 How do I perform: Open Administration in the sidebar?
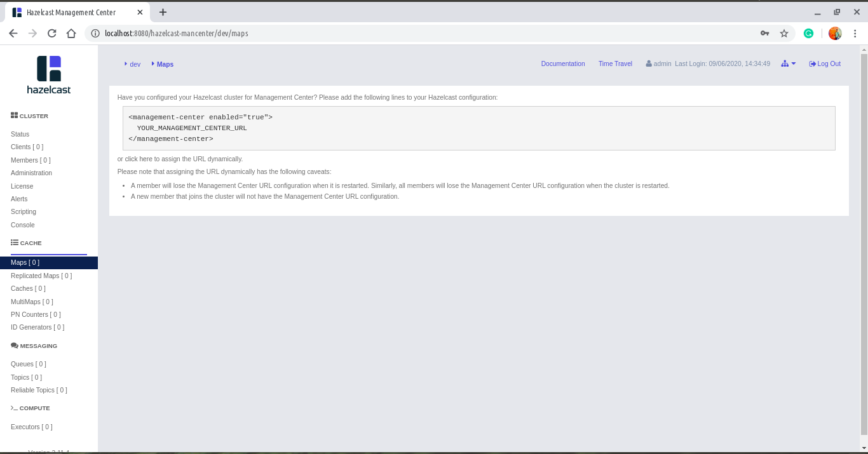pyautogui.click(x=31, y=173)
